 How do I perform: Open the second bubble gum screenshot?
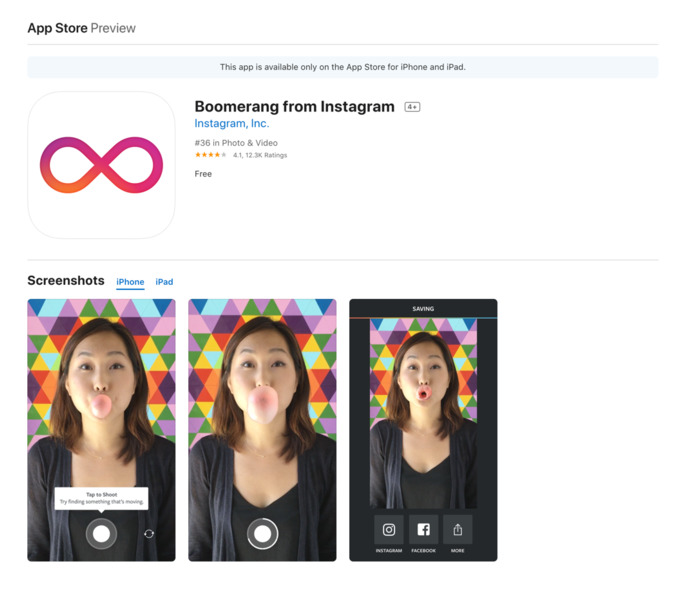coord(262,430)
